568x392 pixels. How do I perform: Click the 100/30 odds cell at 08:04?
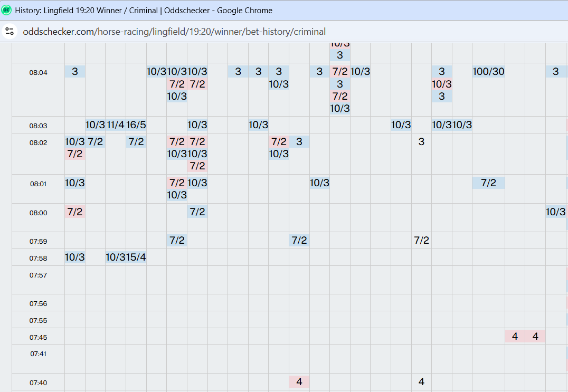click(488, 71)
